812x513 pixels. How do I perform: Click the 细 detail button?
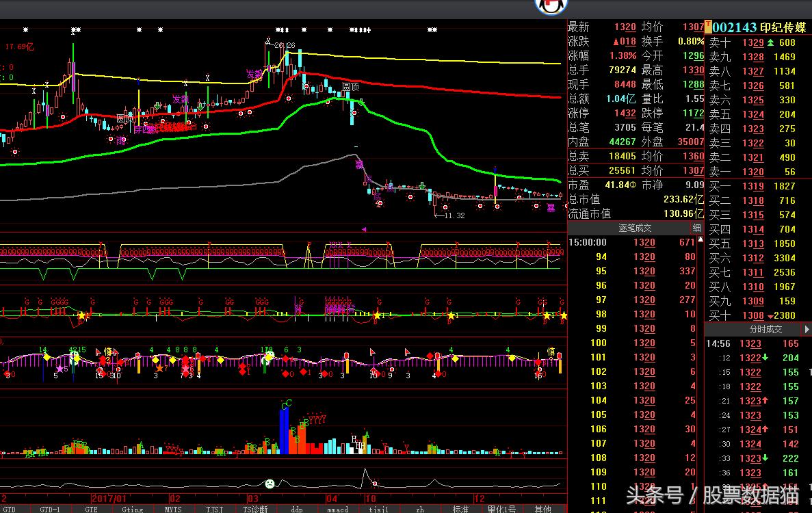[x=697, y=228]
